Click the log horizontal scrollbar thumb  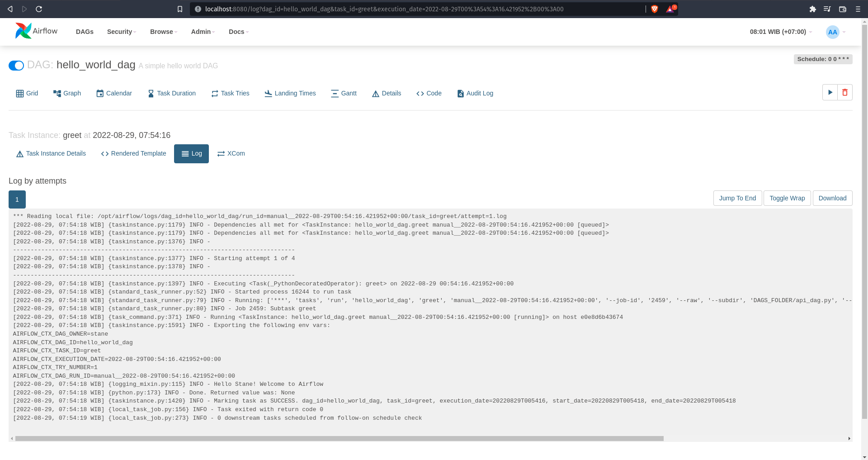pyautogui.click(x=339, y=438)
